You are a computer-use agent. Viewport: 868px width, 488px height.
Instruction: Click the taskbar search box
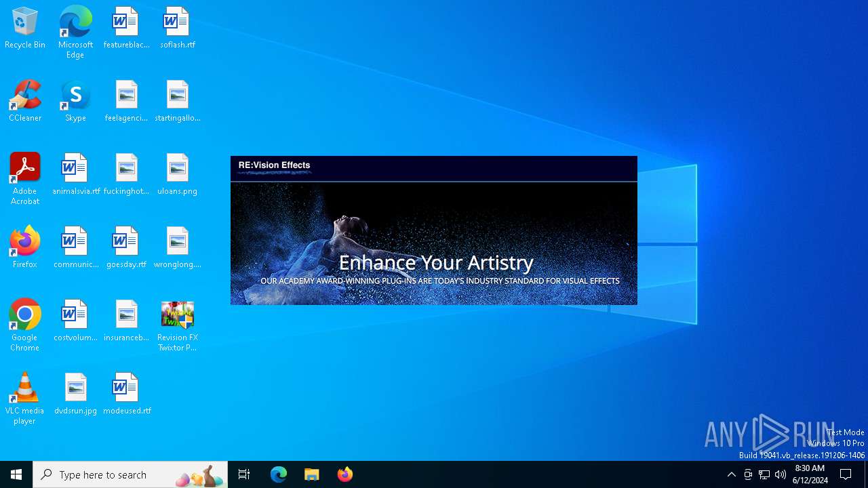(130, 474)
